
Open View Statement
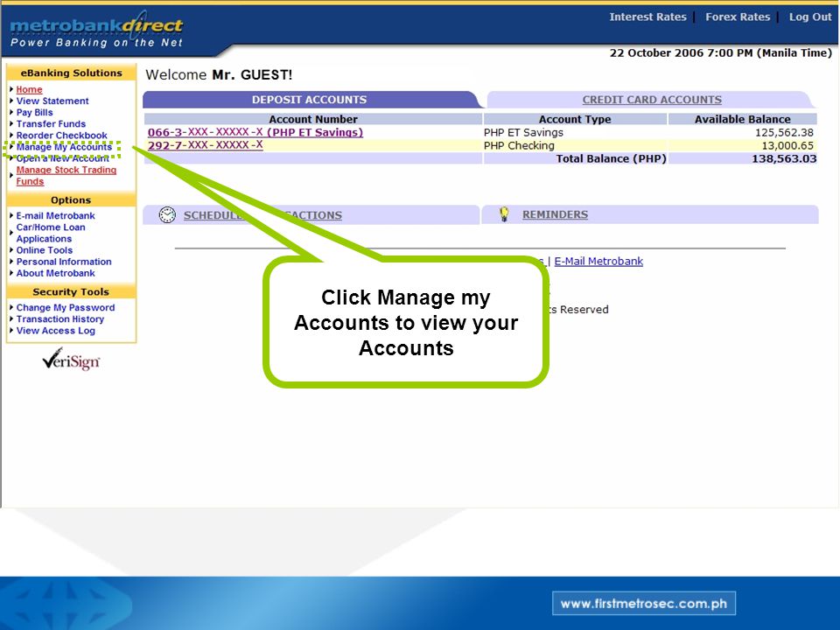[x=52, y=101]
